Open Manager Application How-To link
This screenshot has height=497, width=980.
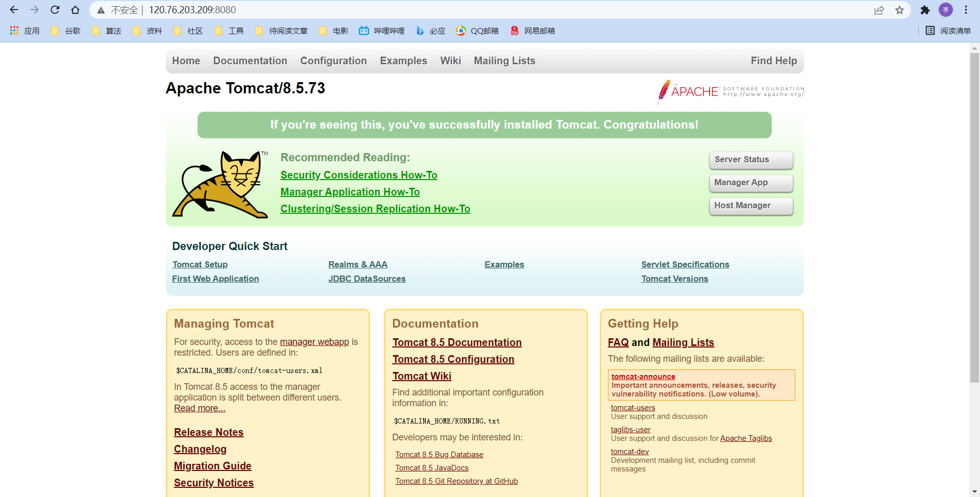coord(350,192)
